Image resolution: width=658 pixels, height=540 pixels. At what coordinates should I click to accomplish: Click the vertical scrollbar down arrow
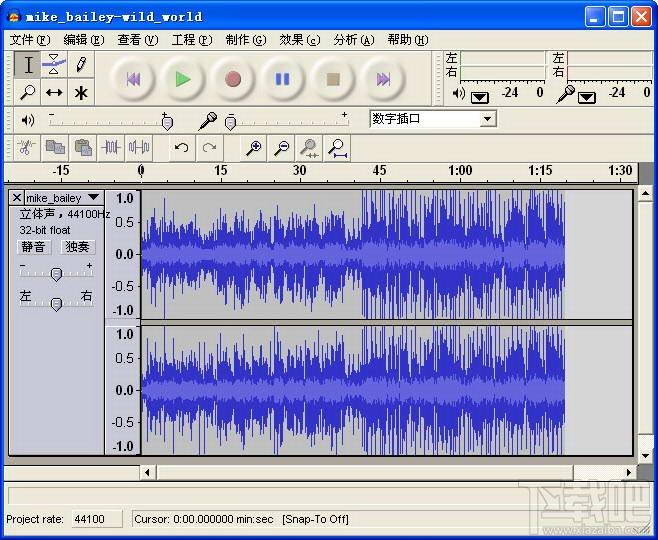pyautogui.click(x=645, y=456)
